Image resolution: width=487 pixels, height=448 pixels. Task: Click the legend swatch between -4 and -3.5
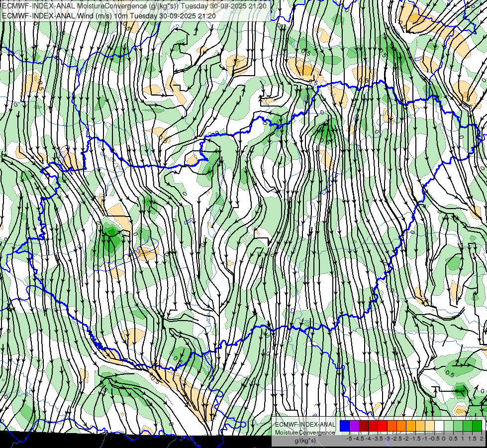[373, 426]
